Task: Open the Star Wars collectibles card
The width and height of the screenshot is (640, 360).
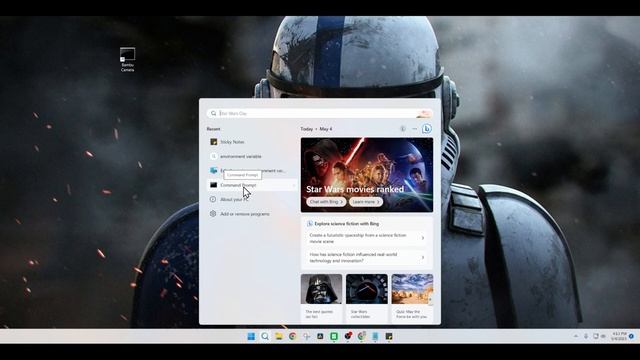Action: pos(367,298)
